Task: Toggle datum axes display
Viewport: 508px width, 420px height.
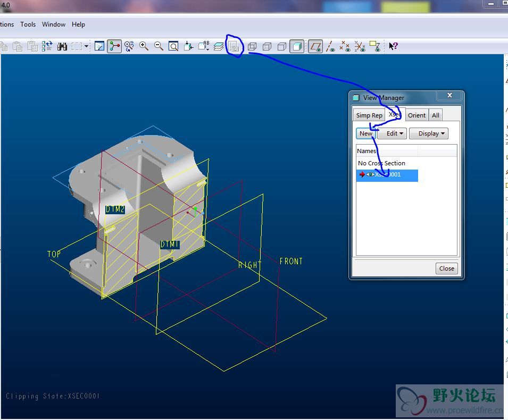Action: pos(330,46)
